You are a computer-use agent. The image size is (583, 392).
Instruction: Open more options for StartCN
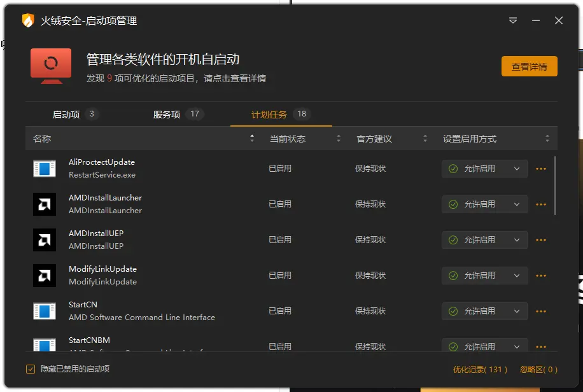pos(541,312)
